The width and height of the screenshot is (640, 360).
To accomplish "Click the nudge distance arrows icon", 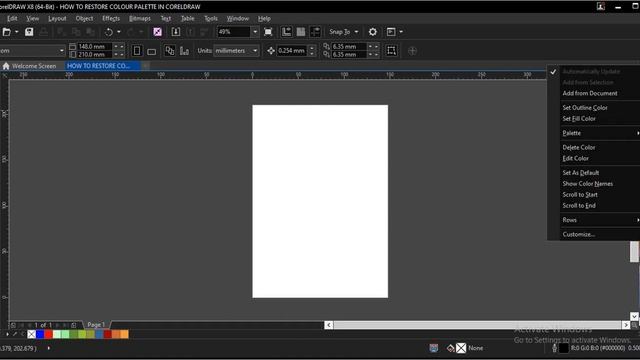I will point(271,51).
